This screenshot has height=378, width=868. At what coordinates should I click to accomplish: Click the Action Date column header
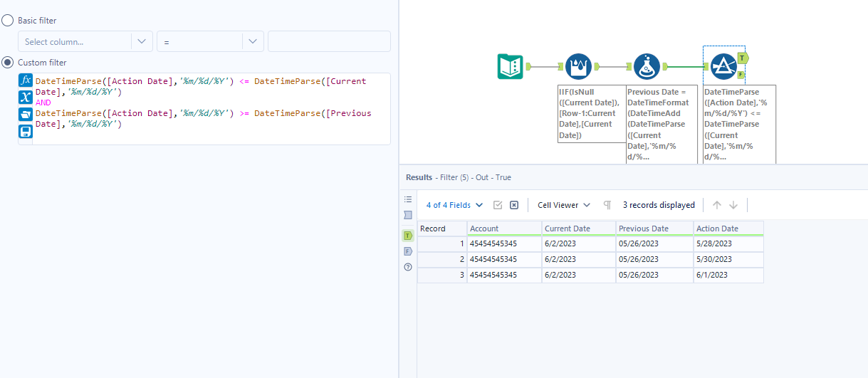[x=728, y=229]
